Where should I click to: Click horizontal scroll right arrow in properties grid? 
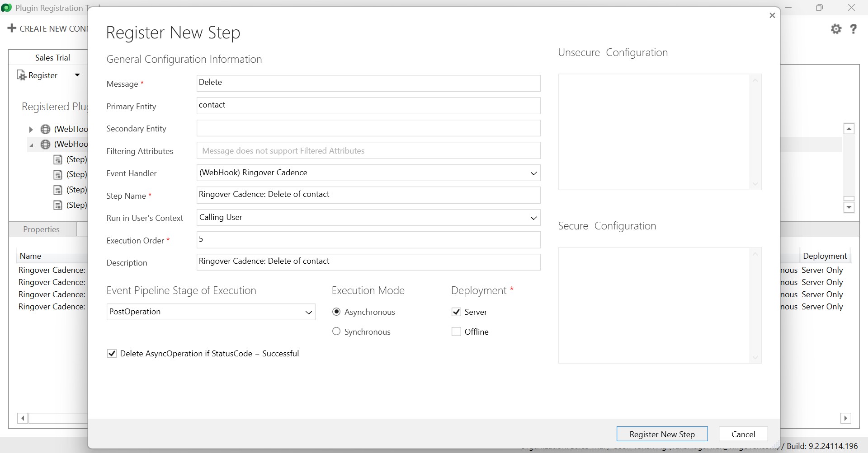pos(845,418)
